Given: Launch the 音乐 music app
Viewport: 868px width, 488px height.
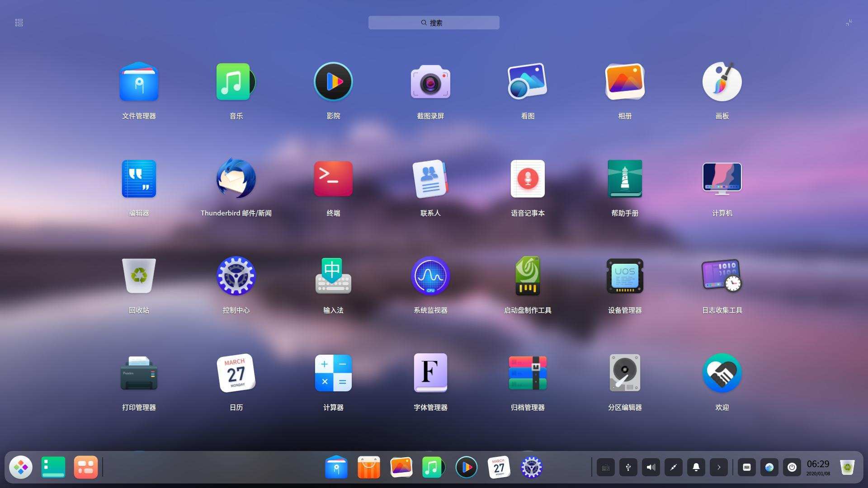Looking at the screenshot, I should pyautogui.click(x=236, y=82).
